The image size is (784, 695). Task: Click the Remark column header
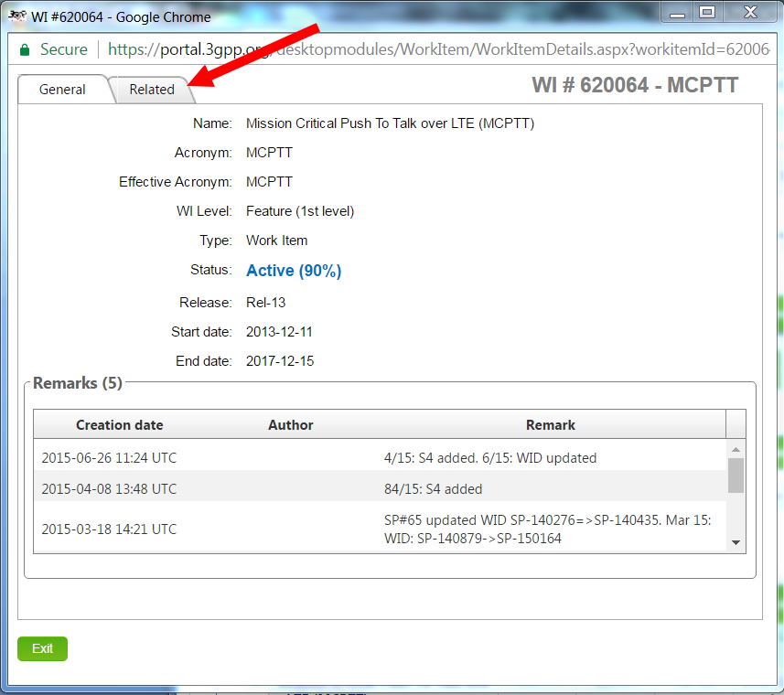click(550, 424)
